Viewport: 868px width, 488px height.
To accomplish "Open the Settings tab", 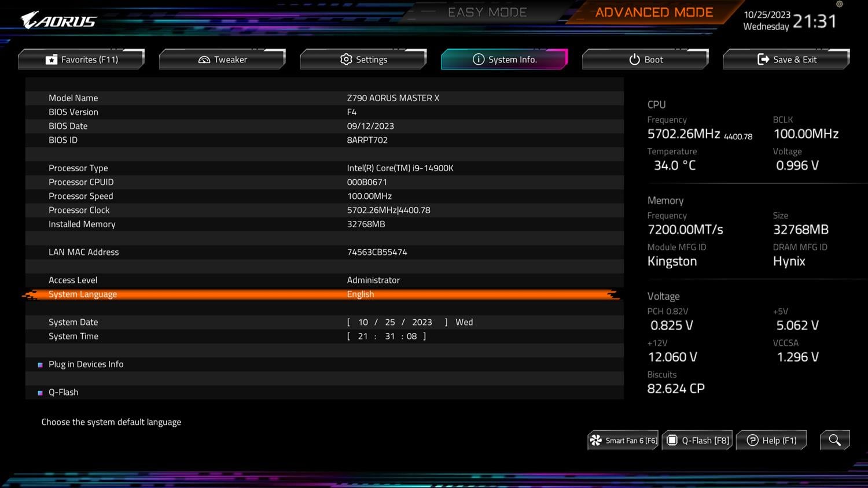I will tap(363, 60).
